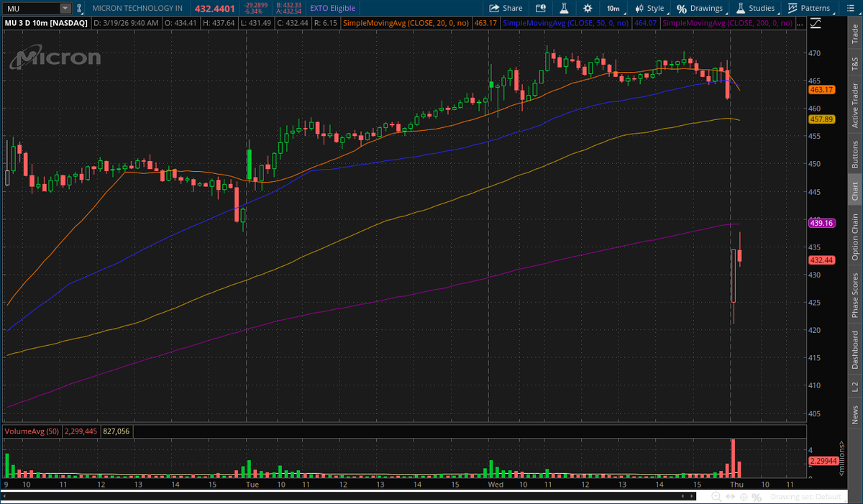Image resolution: width=863 pixels, height=504 pixels.
Task: Click the MICRON TECHNOLOGY IN company name
Action: pyautogui.click(x=138, y=8)
